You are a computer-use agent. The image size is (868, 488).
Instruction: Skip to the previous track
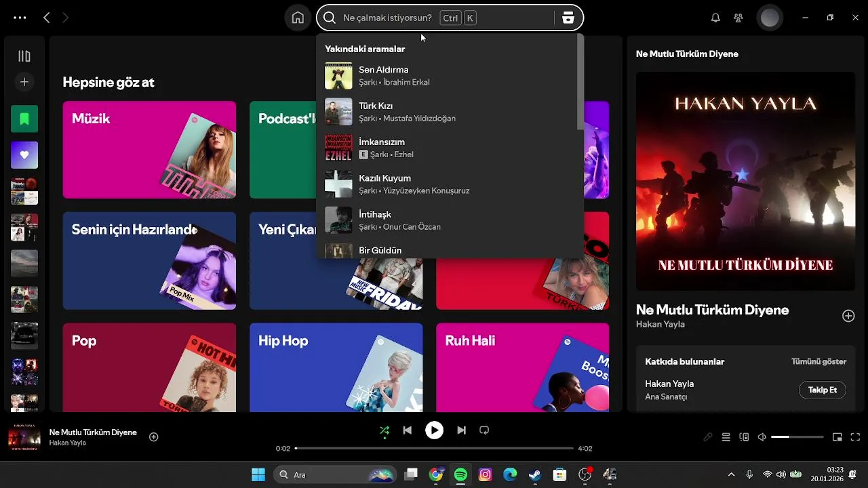pyautogui.click(x=407, y=430)
